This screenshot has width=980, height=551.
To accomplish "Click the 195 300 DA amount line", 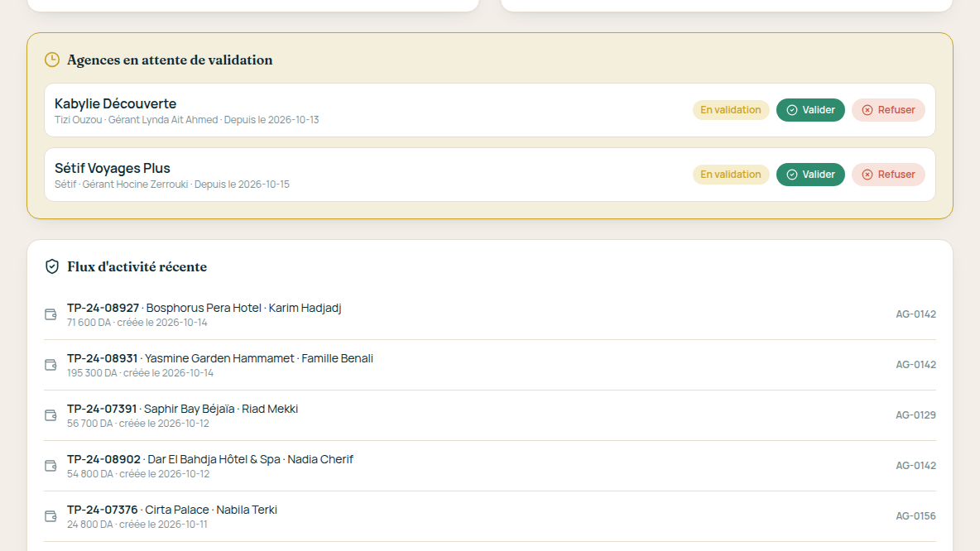I will click(x=140, y=373).
